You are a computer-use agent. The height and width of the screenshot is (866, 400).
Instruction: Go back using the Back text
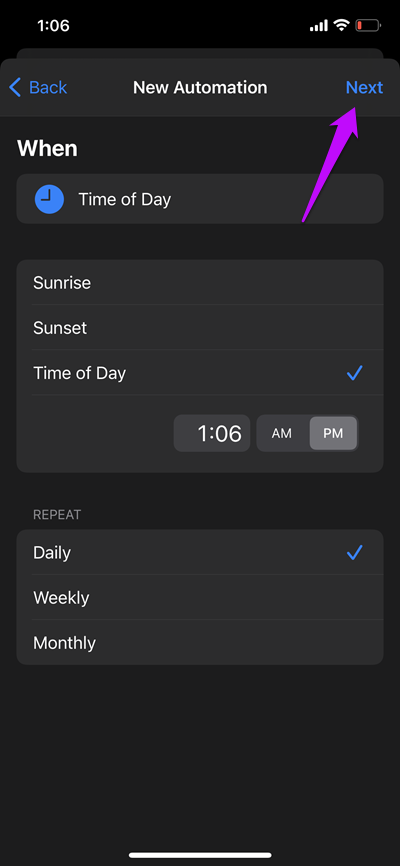[48, 87]
